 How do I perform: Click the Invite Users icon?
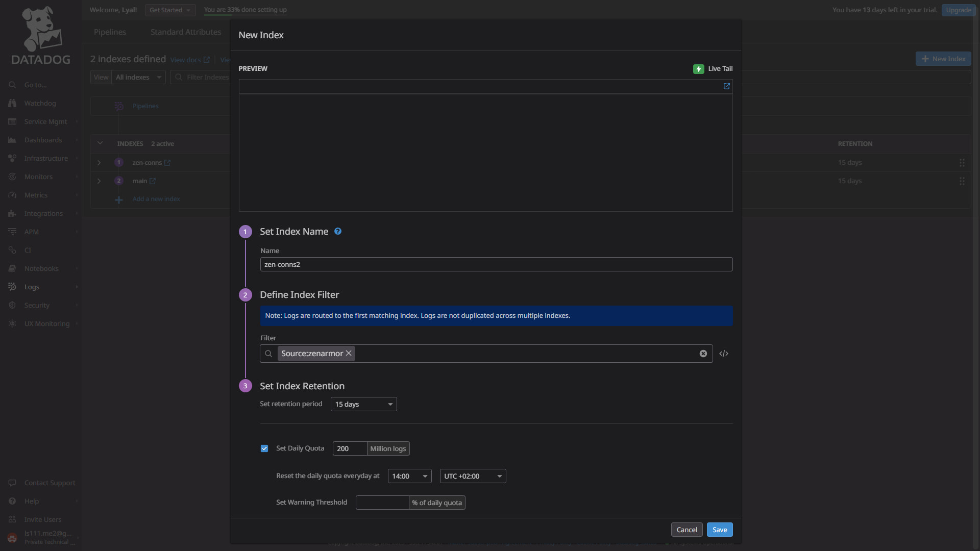coord(12,519)
